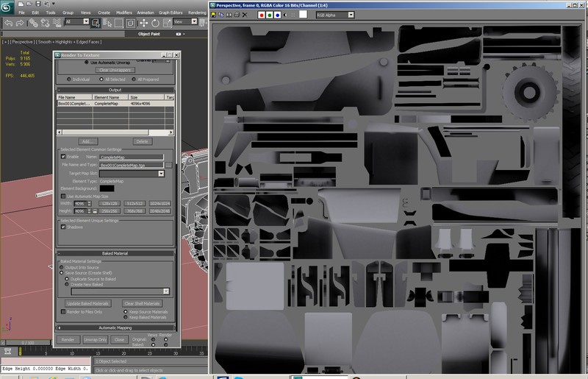
Task: Collapse the Baked Material rollout
Action: pos(116,253)
